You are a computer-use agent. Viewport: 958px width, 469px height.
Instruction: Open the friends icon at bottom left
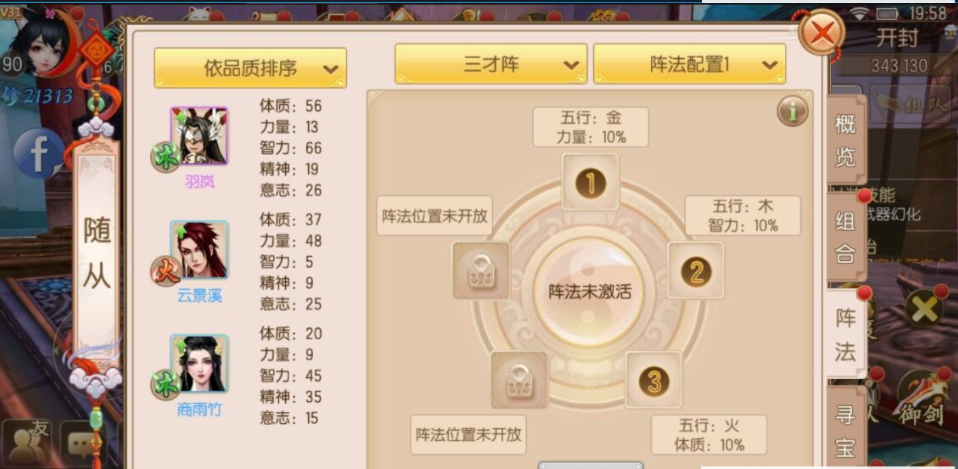[x=27, y=442]
